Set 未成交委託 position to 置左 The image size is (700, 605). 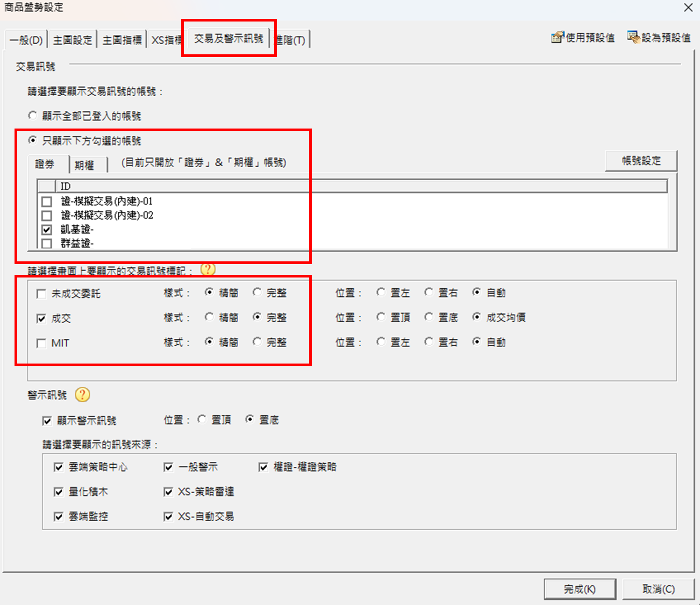tap(381, 292)
